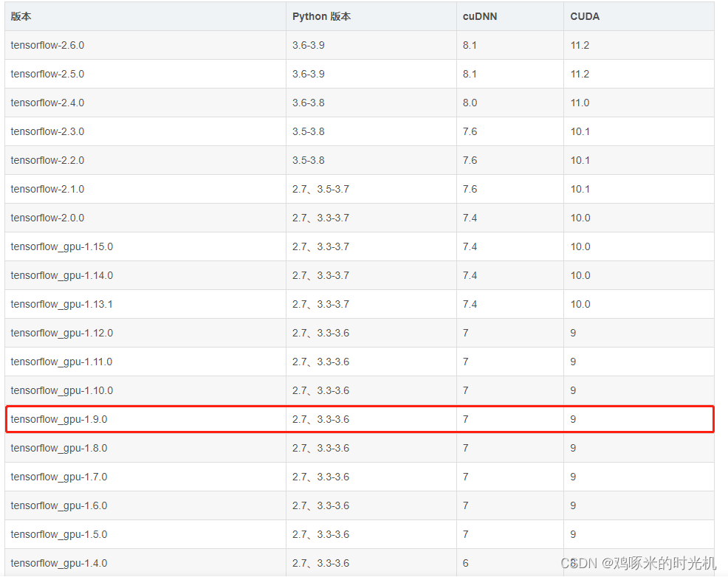Select the tensorflow_gpu-1.14.0 cell
The height and width of the screenshot is (577, 728).
[145, 275]
